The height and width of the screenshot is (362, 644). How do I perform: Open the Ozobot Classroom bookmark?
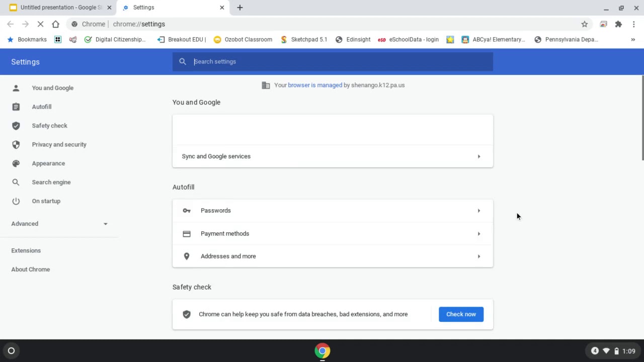[243, 39]
